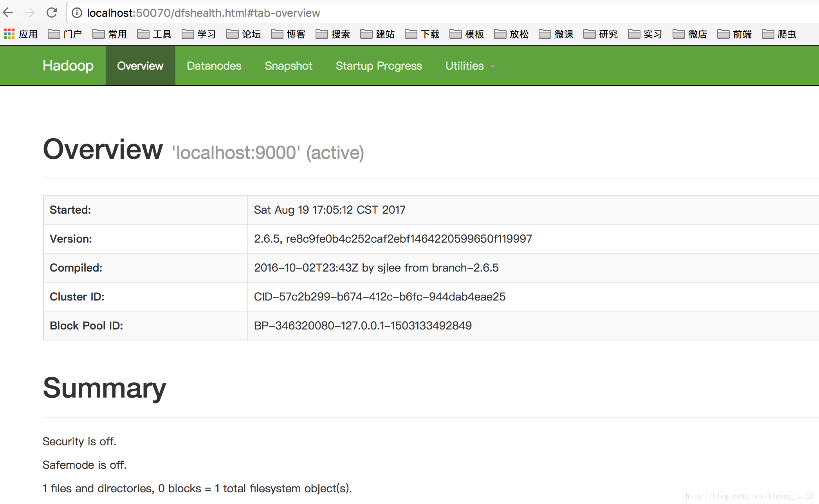Click the Version value 2.6.5 hash
The height and width of the screenshot is (504, 819).
pos(393,239)
